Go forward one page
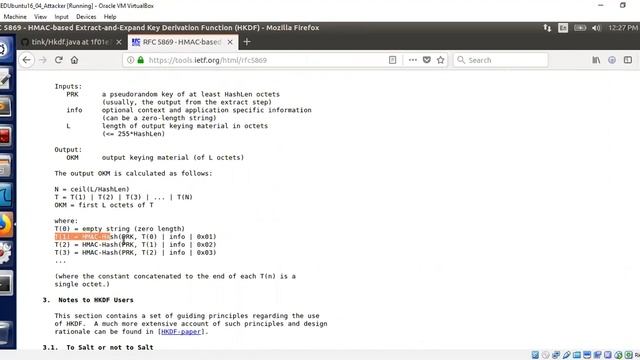Screen dimensions: 640x360 point(43,60)
